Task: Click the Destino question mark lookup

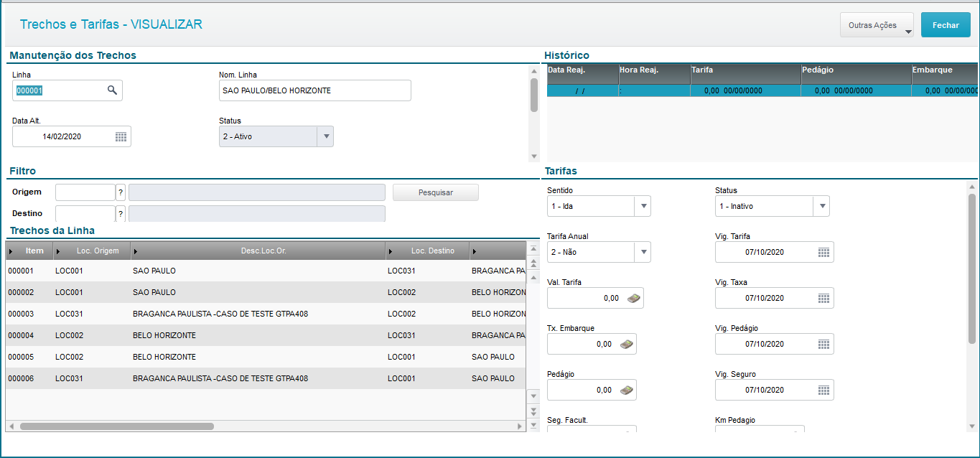Action: point(121,214)
